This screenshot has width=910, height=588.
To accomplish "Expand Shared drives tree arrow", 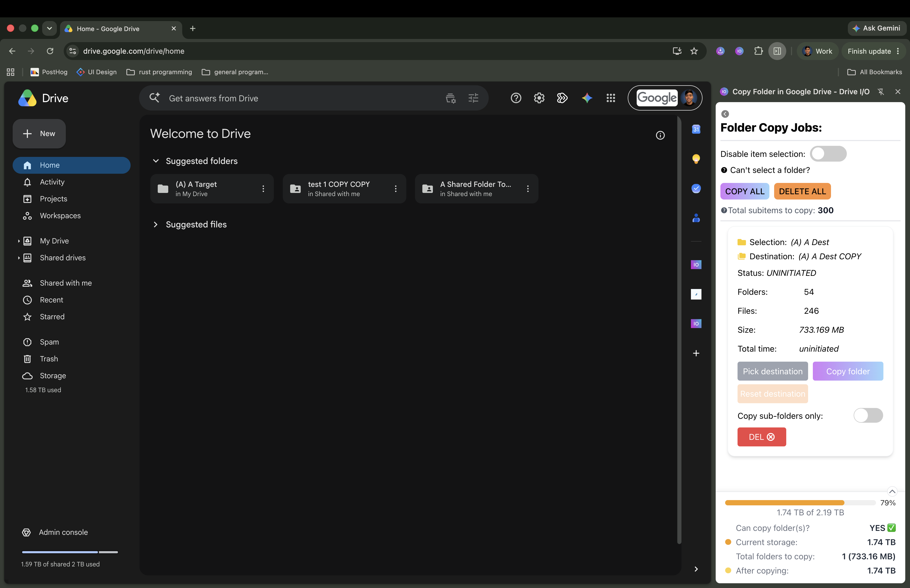I will [18, 258].
